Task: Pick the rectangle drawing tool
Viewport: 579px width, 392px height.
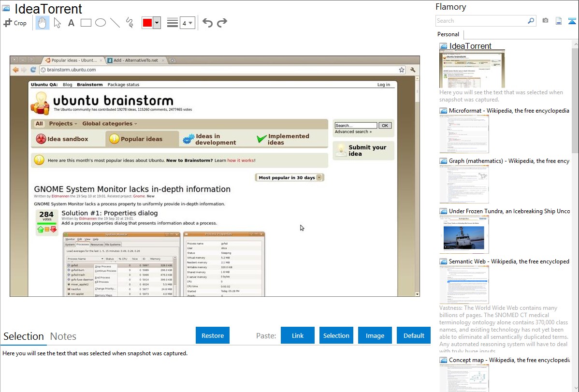Action: [86, 23]
